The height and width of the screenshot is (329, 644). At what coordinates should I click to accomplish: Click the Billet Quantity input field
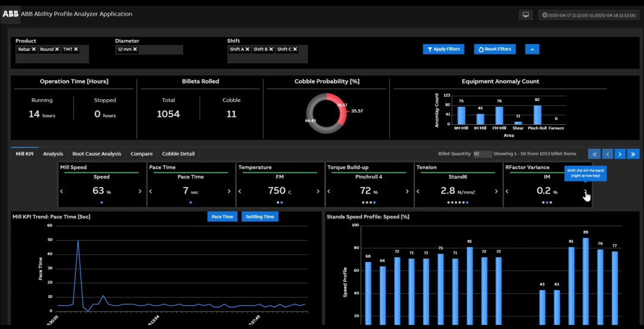pyautogui.click(x=482, y=154)
